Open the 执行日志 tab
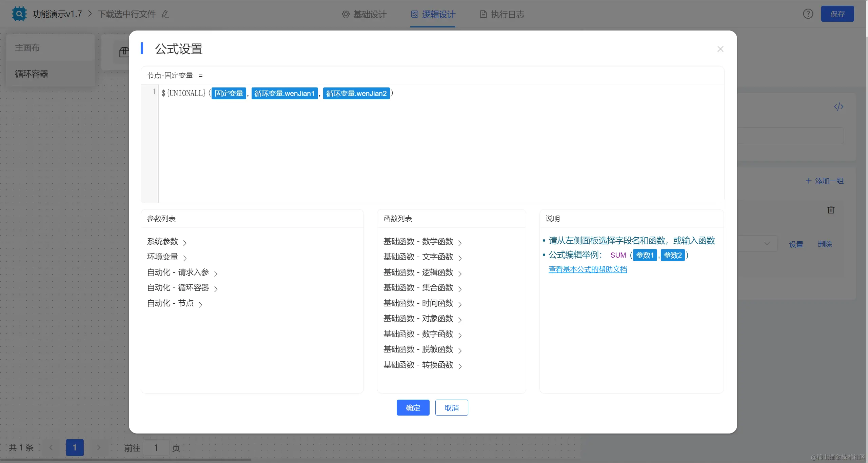 (x=502, y=14)
